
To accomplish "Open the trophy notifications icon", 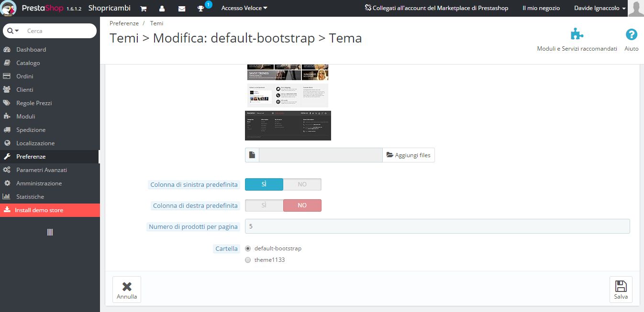I will click(201, 9).
